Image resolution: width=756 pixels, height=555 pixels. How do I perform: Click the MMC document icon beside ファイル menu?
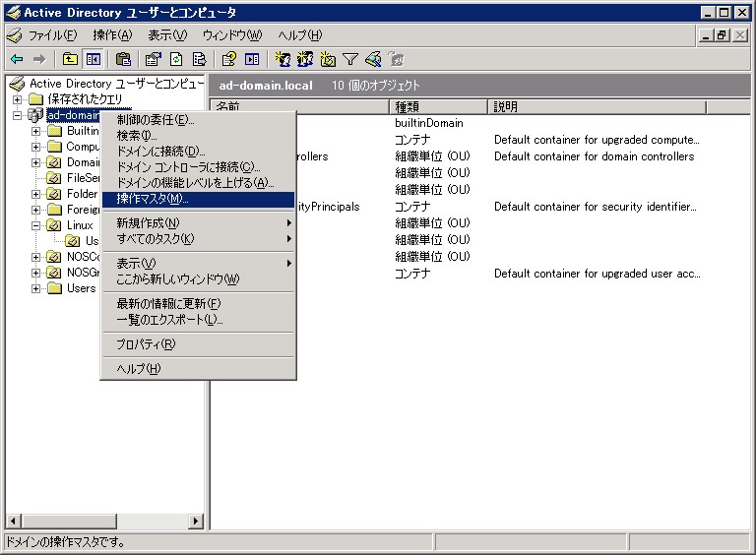tap(15, 35)
